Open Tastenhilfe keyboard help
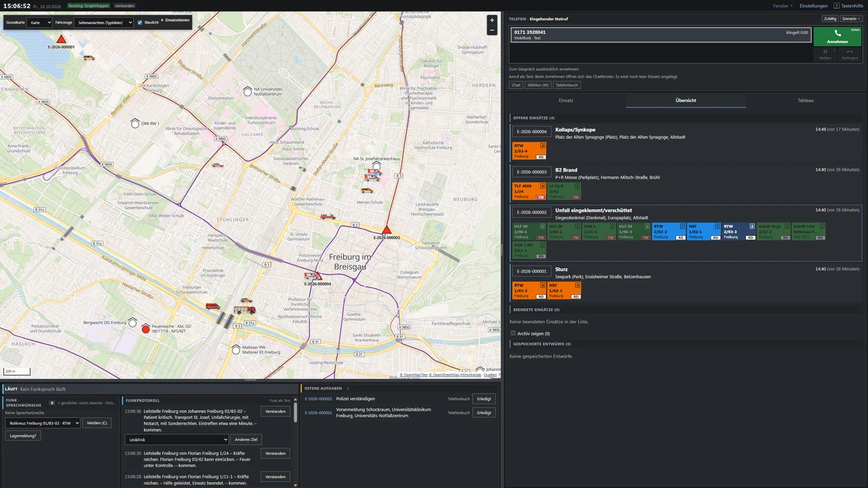The width and height of the screenshot is (868, 488). (848, 5)
